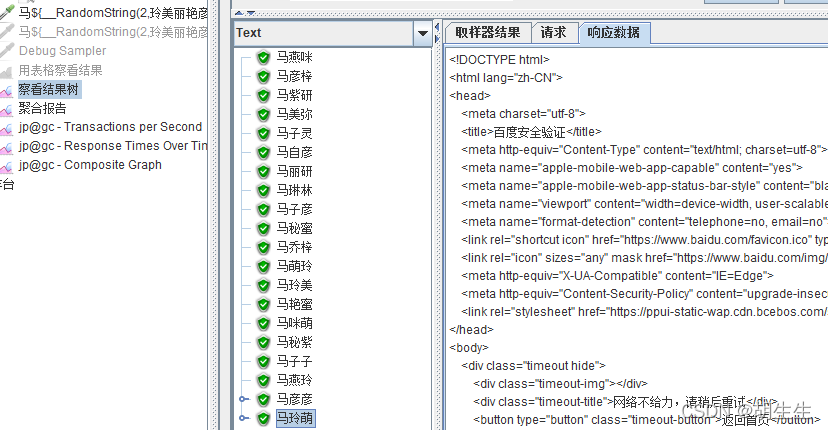Viewport: 828px width, 430px height.
Task: Select the enabled 马${__RandomString sampler node
Action: [113, 13]
